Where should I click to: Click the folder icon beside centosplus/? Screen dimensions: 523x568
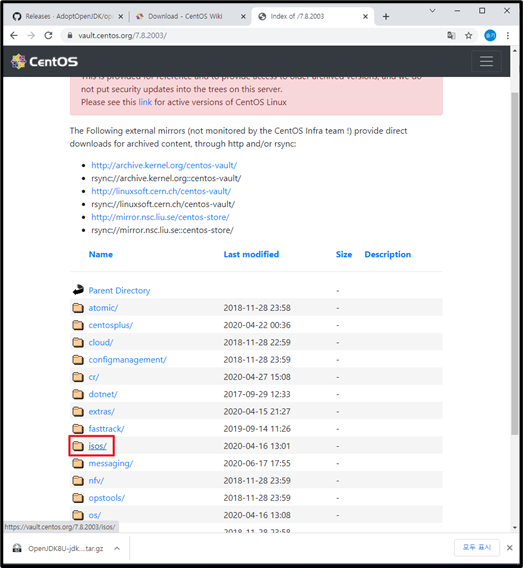(x=78, y=325)
